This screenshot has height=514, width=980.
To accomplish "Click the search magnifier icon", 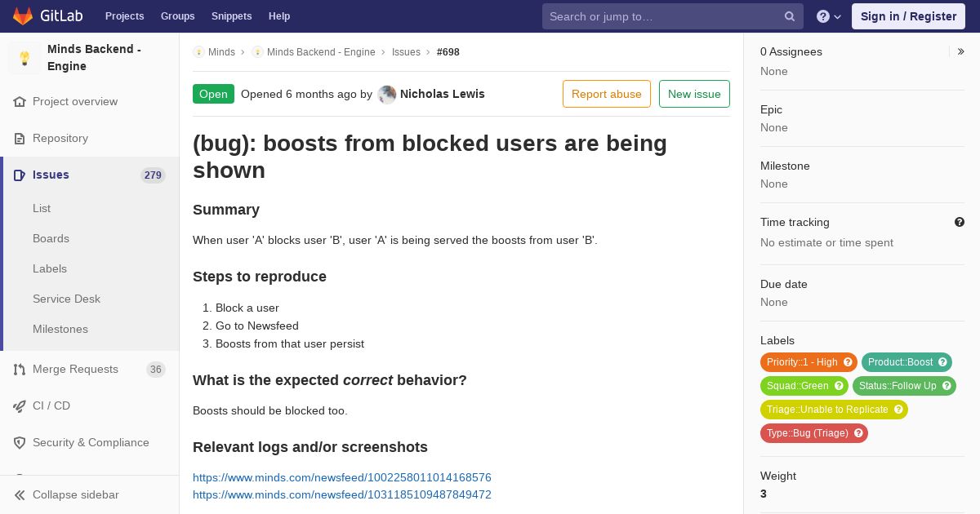I will (x=790, y=16).
